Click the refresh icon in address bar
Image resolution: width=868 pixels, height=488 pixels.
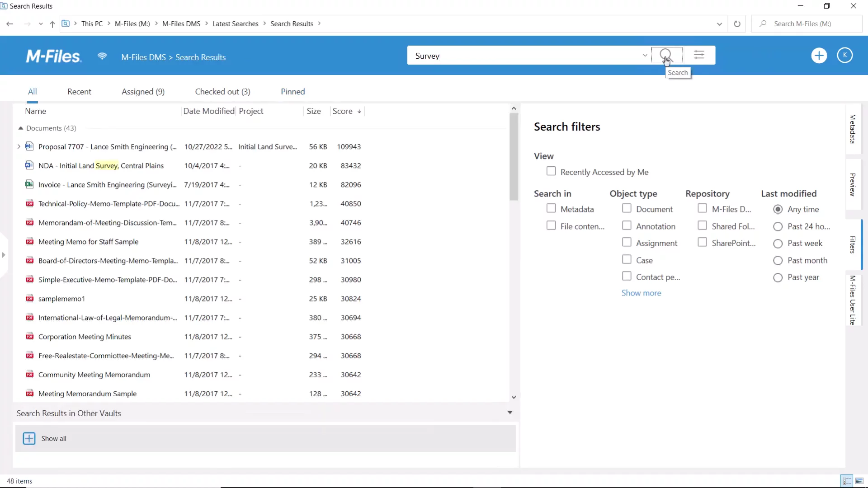point(737,24)
